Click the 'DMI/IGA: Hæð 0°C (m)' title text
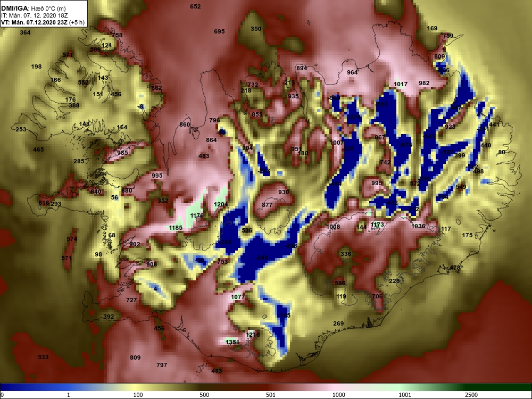 (x=33, y=9)
